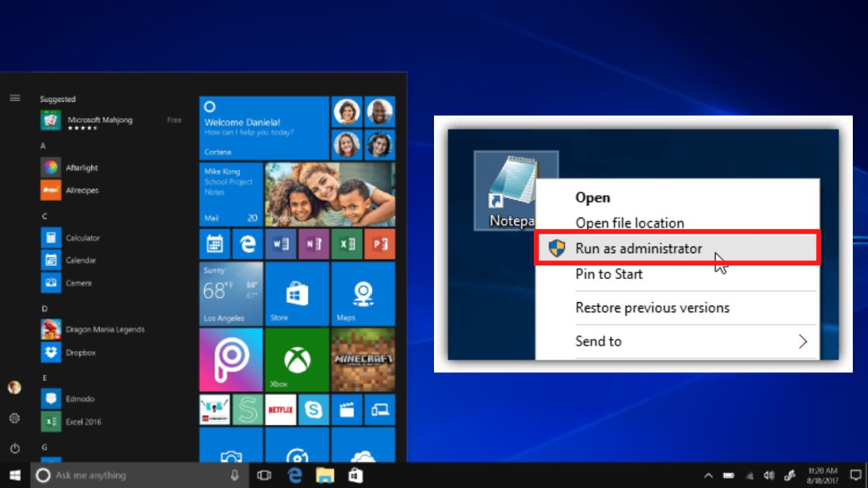Launch the Minecraft tile

[363, 359]
